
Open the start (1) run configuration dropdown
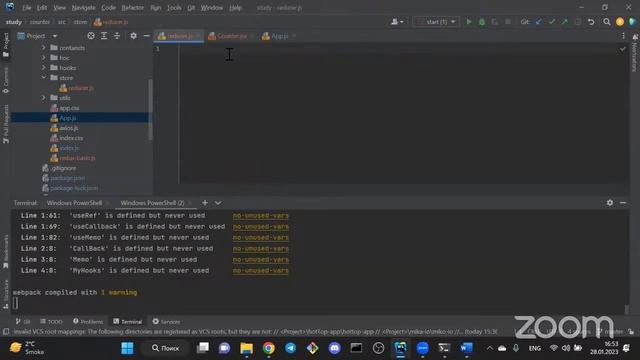436,22
